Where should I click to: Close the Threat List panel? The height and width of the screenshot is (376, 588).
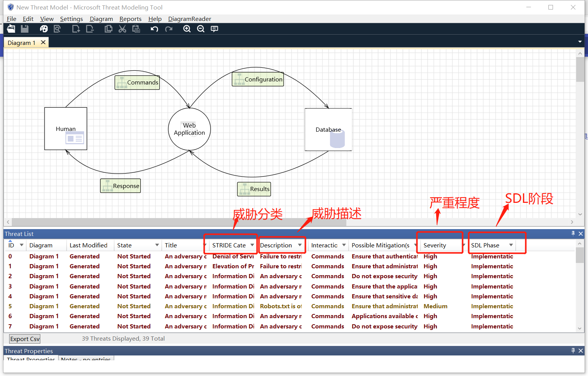581,234
